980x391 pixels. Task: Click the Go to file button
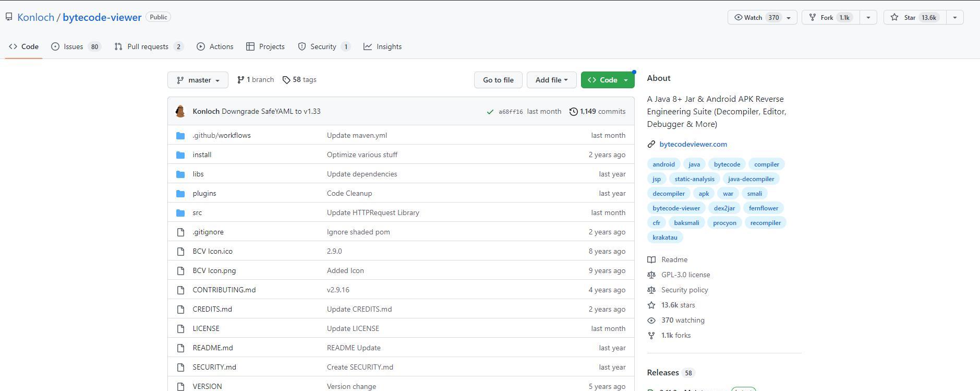point(498,80)
